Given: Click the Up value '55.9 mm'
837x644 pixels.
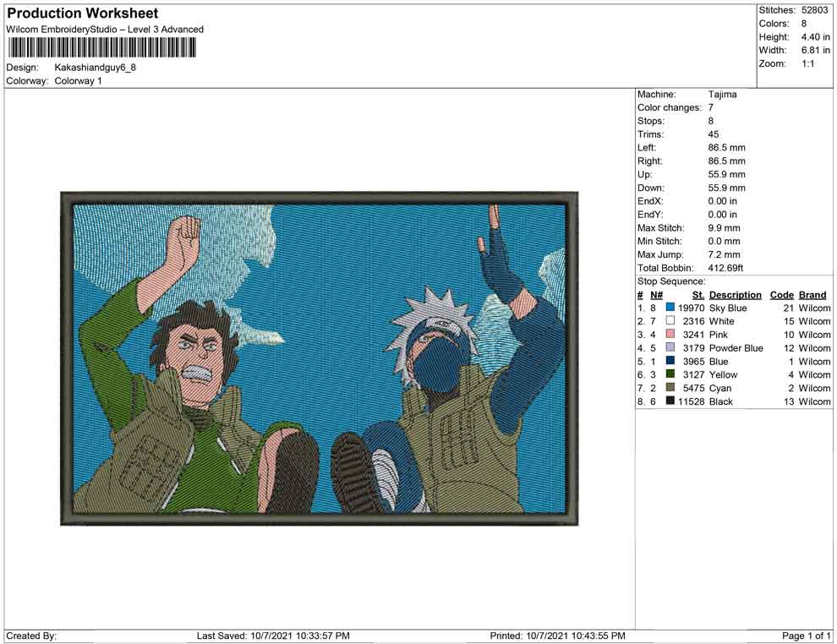Looking at the screenshot, I should click(726, 174).
